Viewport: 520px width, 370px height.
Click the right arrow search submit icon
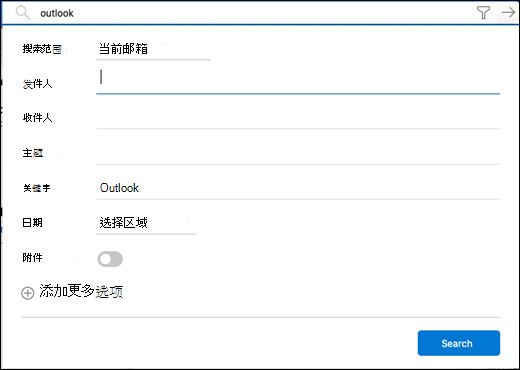pos(508,13)
